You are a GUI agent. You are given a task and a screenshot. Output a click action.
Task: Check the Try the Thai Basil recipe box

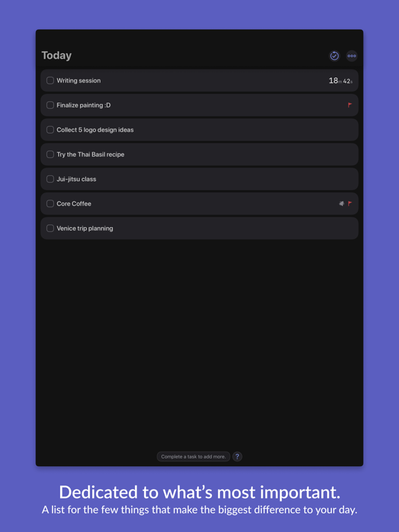point(50,154)
